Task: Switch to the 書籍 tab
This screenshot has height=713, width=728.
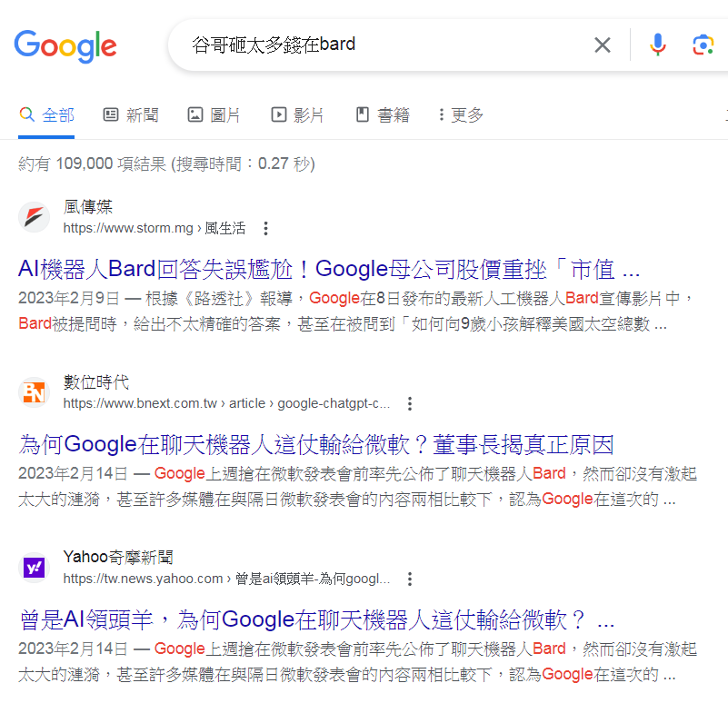Action: click(383, 115)
